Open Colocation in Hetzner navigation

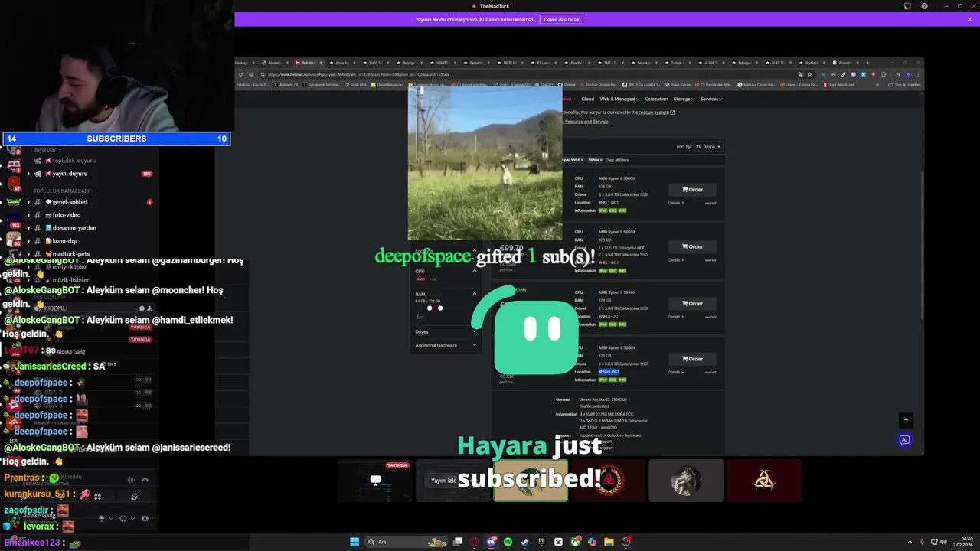[656, 99]
